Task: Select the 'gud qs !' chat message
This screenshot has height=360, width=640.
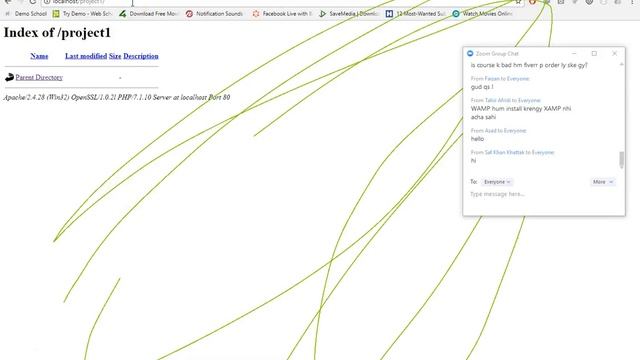Action: [x=482, y=87]
